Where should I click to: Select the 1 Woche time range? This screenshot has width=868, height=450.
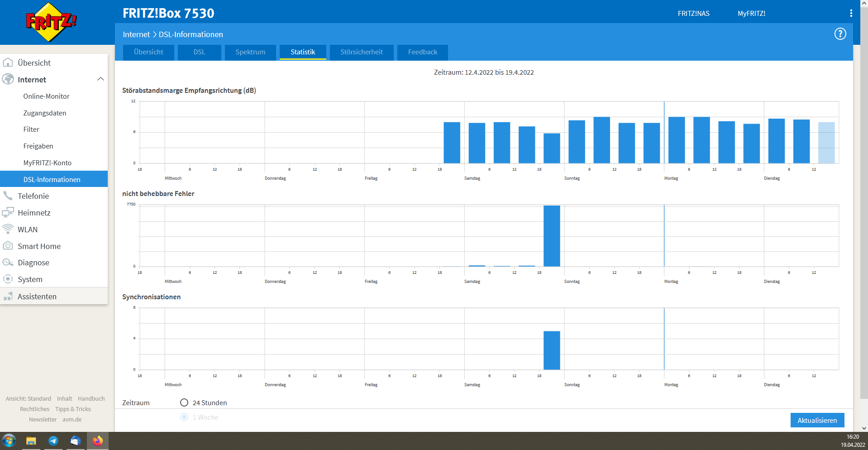pos(184,417)
